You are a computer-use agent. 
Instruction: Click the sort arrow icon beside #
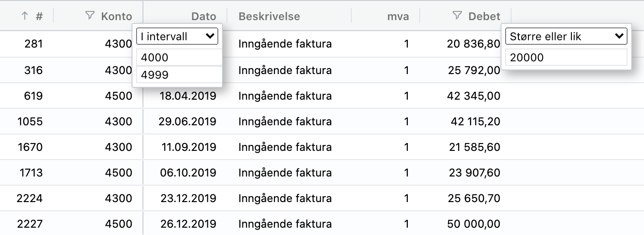coord(25,16)
